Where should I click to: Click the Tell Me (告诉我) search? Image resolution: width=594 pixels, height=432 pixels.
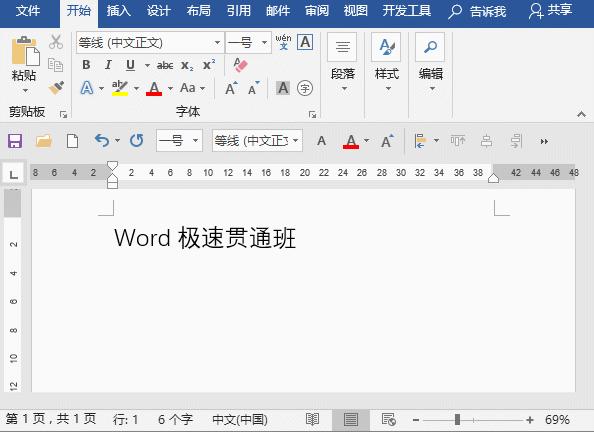pos(477,11)
